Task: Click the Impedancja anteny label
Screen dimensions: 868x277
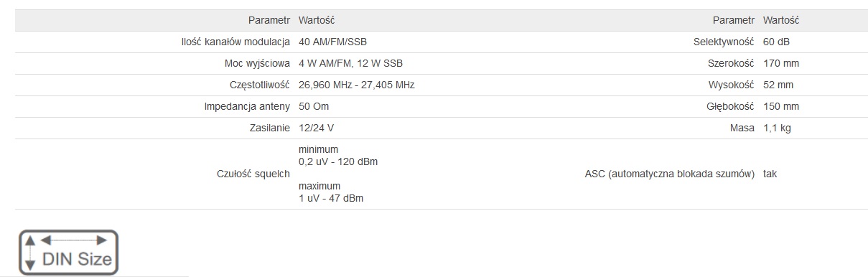Action: (x=247, y=106)
